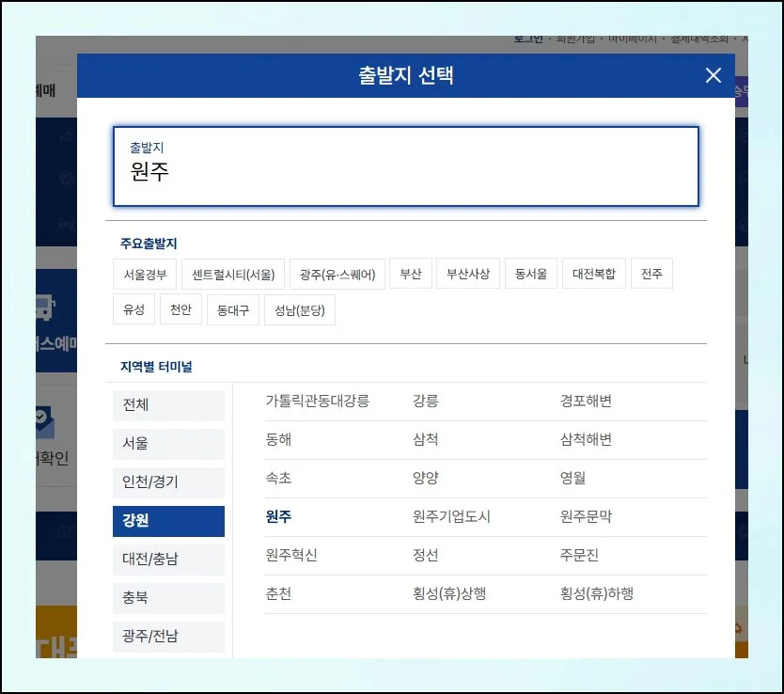The width and height of the screenshot is (784, 694).
Task: Choose 속초 as departure terminal
Action: tap(278, 479)
